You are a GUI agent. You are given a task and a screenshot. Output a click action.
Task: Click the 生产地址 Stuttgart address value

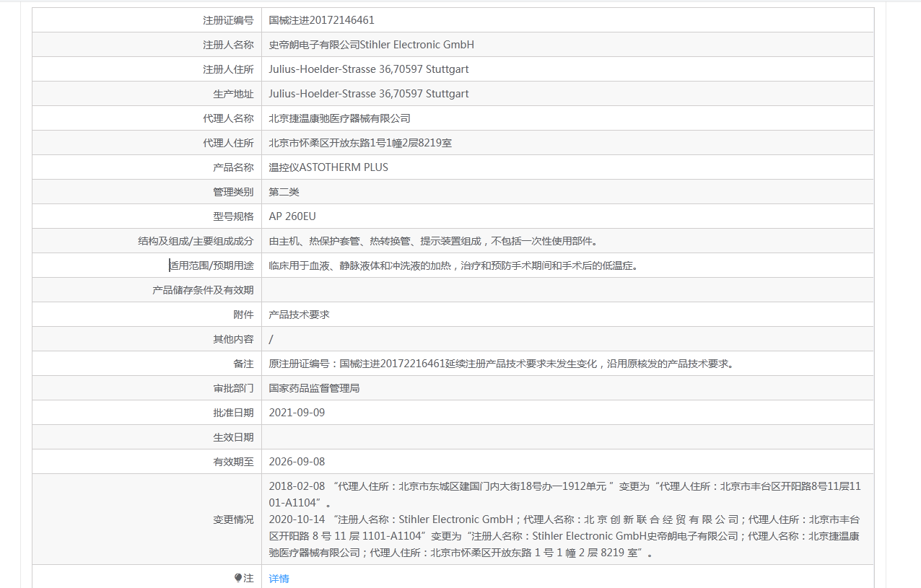pos(368,94)
